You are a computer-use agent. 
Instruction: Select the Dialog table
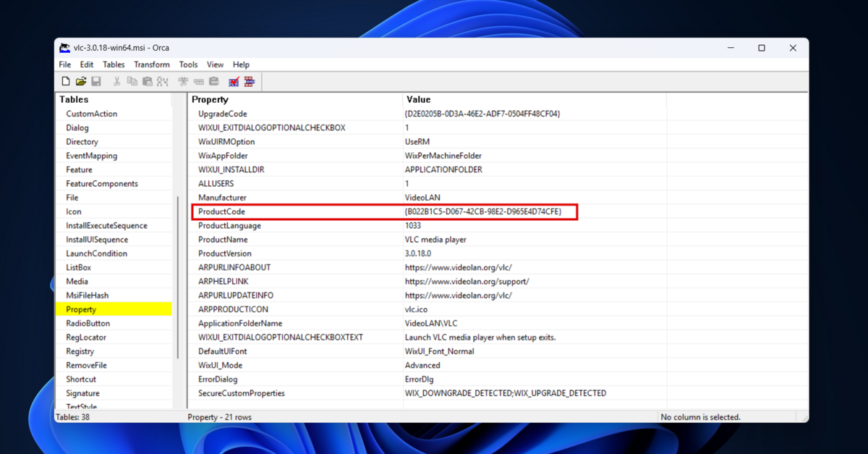tap(77, 127)
